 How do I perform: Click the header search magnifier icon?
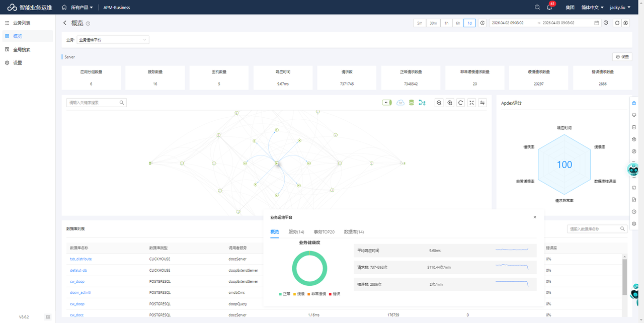[x=537, y=8]
